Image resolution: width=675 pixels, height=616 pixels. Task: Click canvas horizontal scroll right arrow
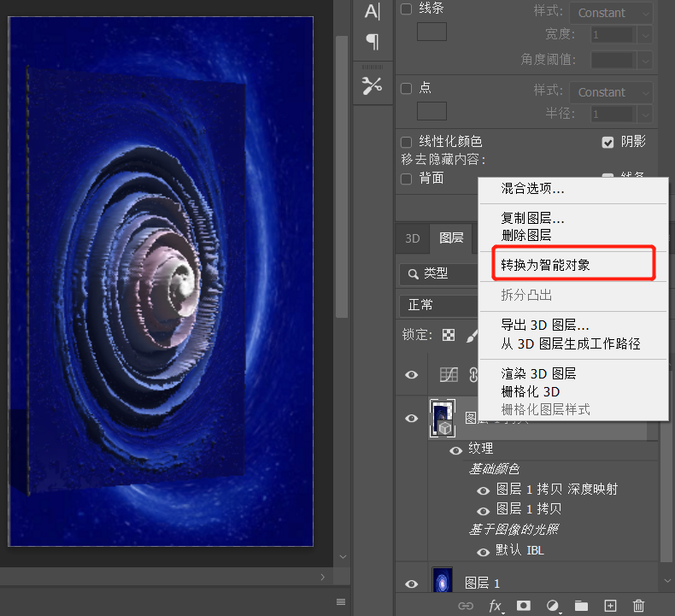coord(323,578)
